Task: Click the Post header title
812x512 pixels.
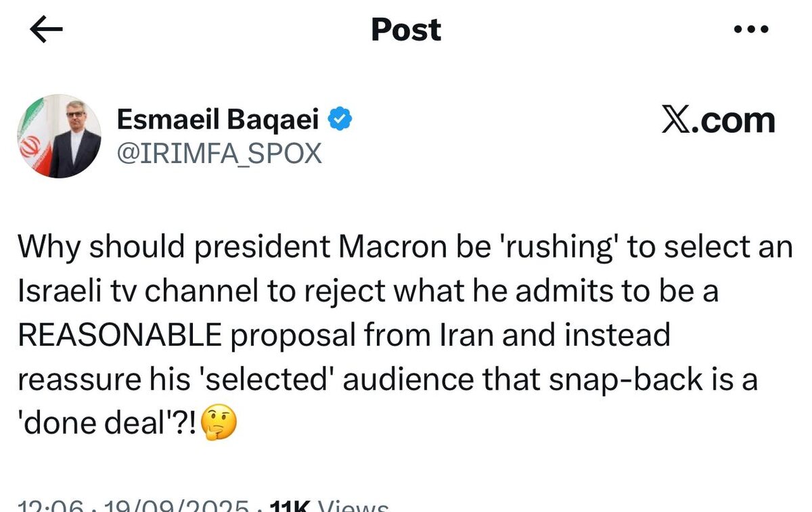Action: 406,30
